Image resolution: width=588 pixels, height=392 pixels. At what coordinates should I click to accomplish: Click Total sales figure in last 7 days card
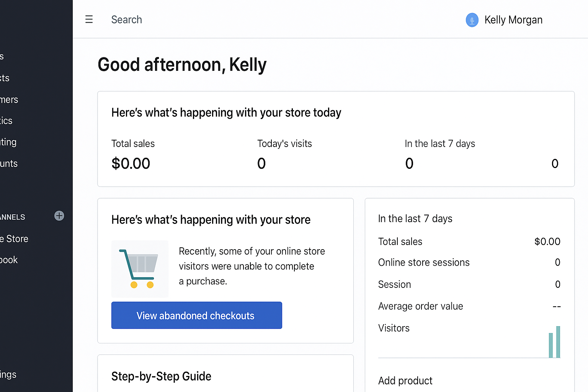pyautogui.click(x=547, y=241)
